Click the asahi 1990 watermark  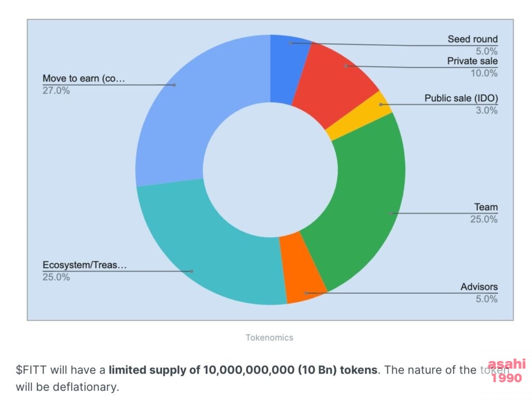click(507, 370)
